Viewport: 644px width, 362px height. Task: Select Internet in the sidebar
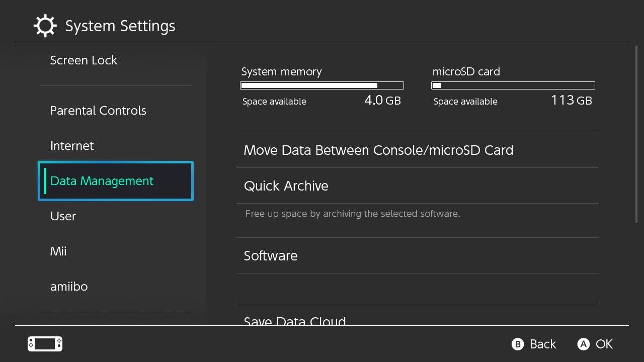[116, 146]
